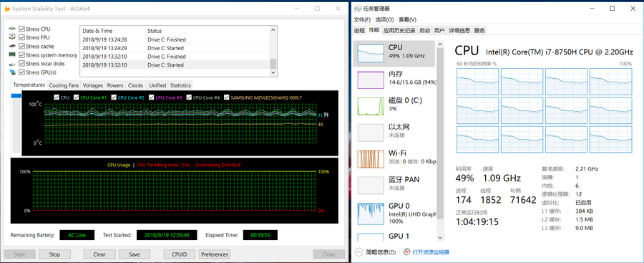Collapse to brief info (简略信息) chevron
The height and width of the screenshot is (263, 644).
pyautogui.click(x=358, y=252)
